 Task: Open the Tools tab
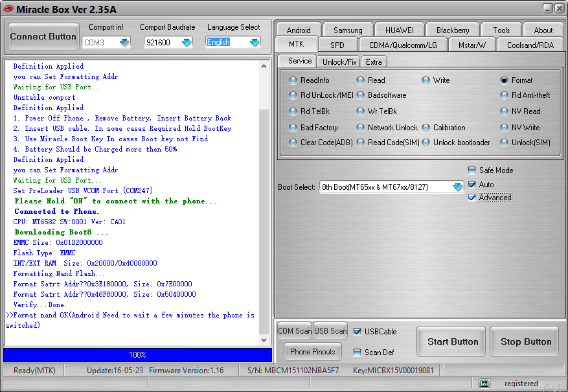pos(501,30)
